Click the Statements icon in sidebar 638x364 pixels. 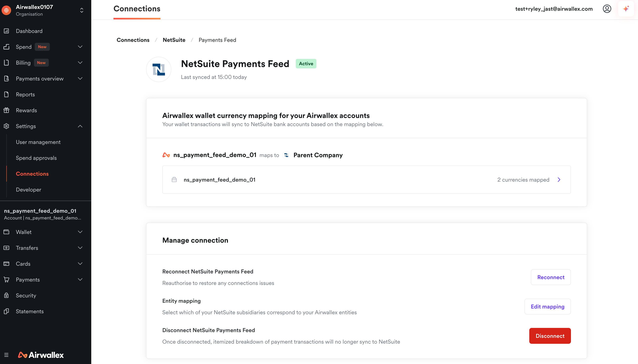[x=7, y=311]
